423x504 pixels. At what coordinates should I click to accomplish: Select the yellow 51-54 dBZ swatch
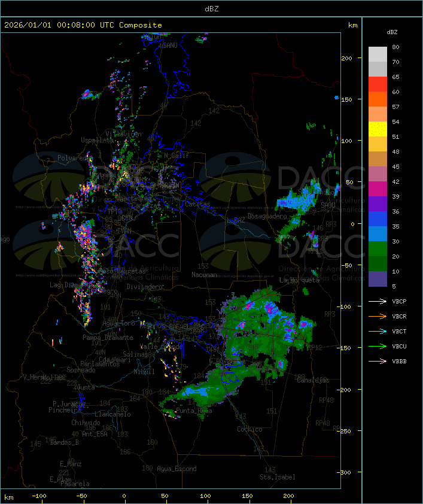(378, 129)
